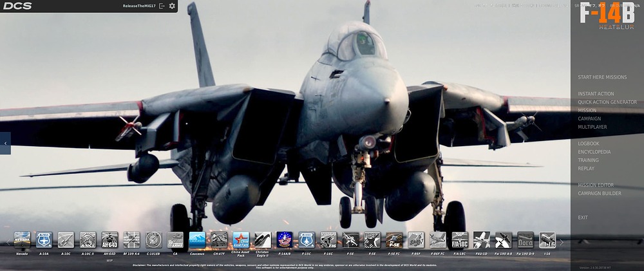Select the F-86F Sabre module icon
This screenshot has width=644, height=271.
[416, 240]
